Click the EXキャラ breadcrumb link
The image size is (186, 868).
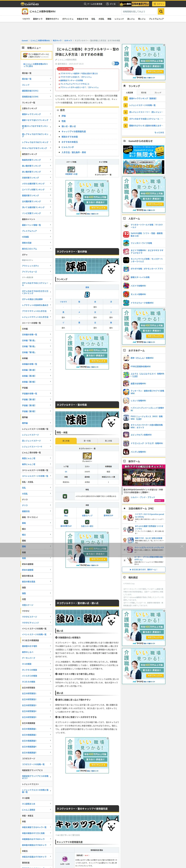(68, 41)
